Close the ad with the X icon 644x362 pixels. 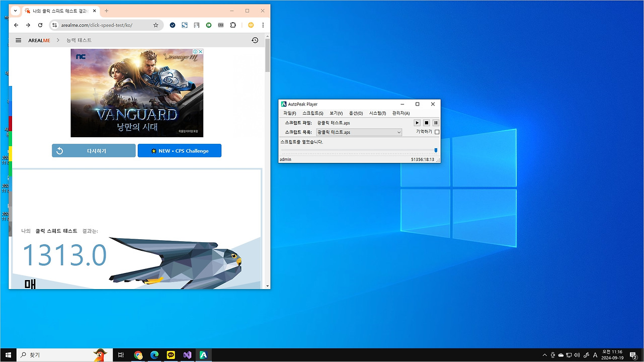(x=200, y=52)
